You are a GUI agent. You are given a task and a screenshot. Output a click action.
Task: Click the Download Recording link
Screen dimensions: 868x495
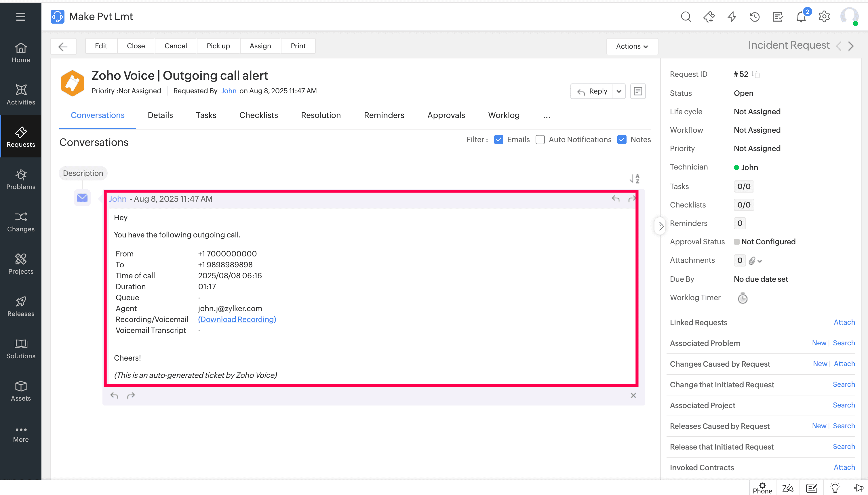237,319
